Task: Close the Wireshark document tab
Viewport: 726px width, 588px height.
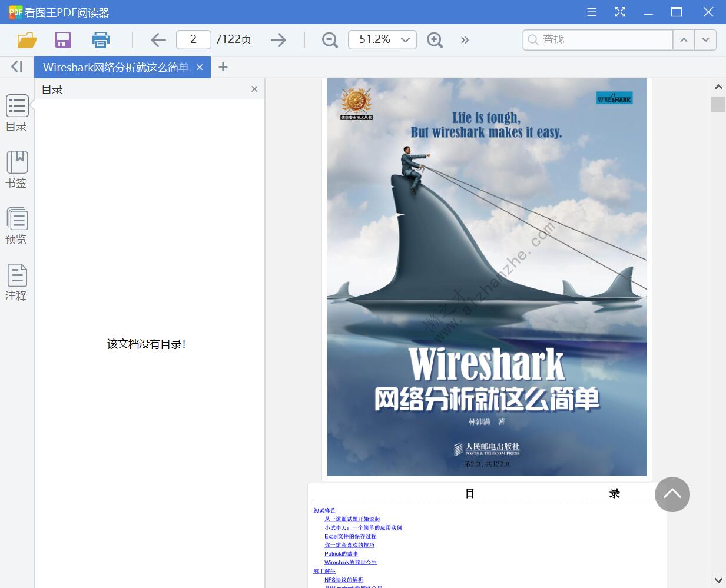Action: tap(200, 67)
